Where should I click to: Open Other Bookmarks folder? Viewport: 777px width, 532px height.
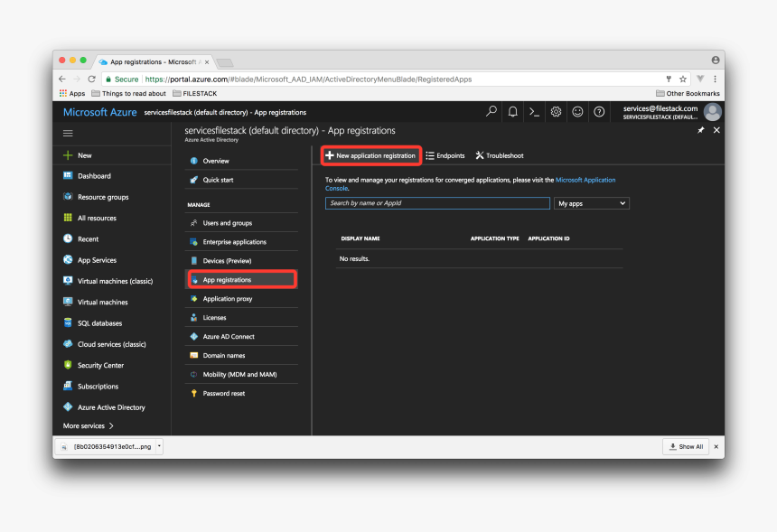coord(688,94)
